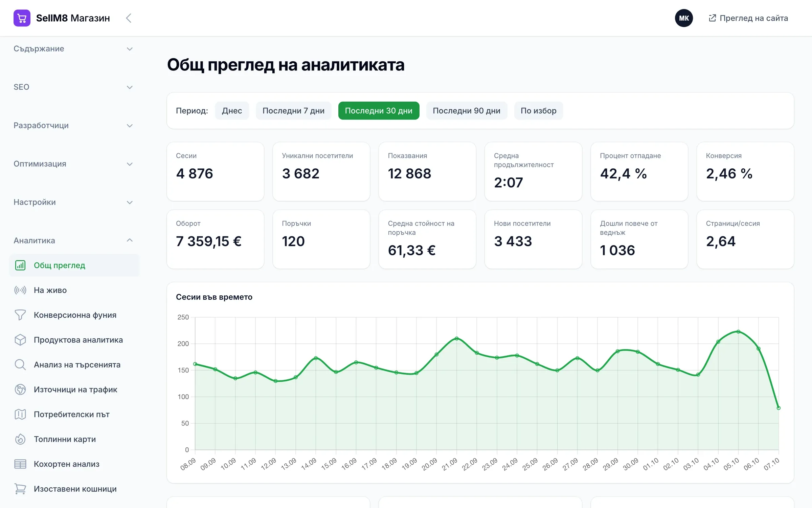812x508 pixels.
Task: Click the Средна стойност на поръчка value 61,33 €
Action: click(x=412, y=251)
